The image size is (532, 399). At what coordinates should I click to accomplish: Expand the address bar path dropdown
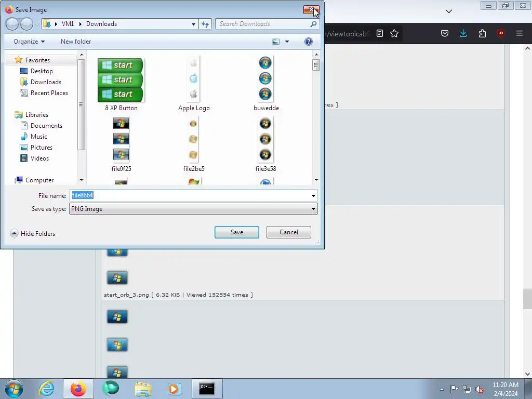[x=193, y=24]
